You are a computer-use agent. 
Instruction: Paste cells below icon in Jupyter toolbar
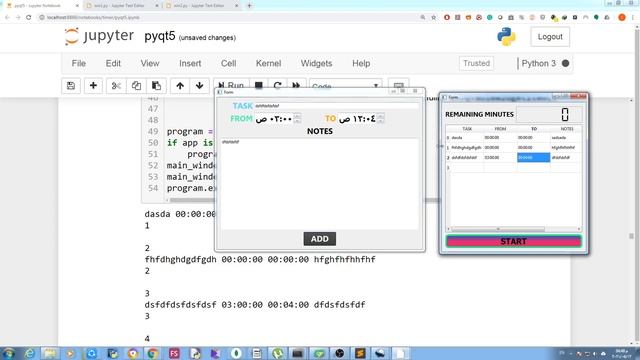pos(156,86)
